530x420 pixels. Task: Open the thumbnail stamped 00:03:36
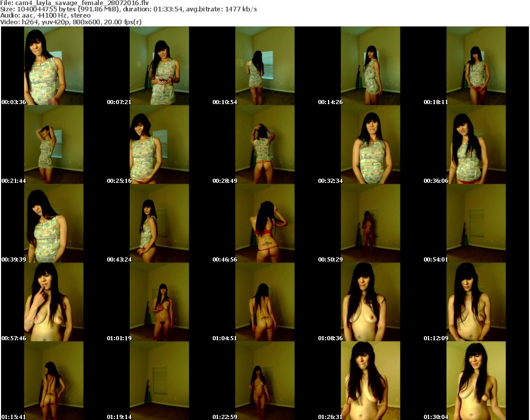[x=53, y=66]
